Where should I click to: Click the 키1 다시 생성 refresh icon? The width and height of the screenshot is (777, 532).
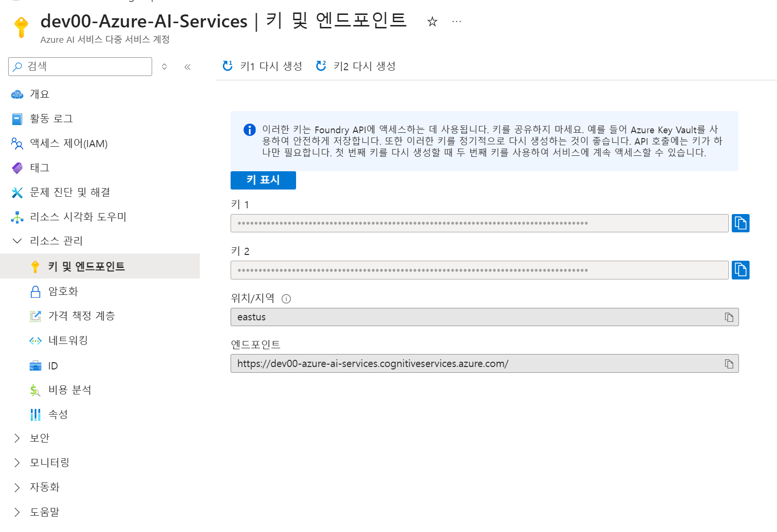click(228, 66)
